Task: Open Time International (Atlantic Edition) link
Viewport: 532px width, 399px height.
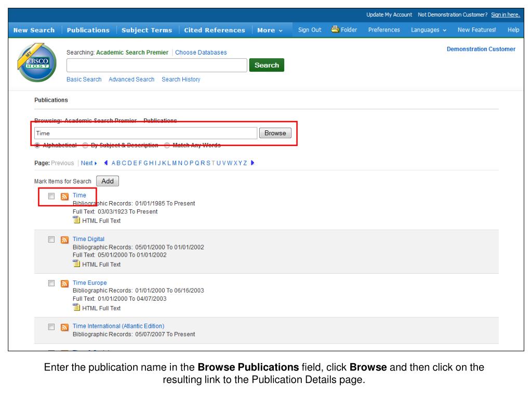Action: pos(118,326)
